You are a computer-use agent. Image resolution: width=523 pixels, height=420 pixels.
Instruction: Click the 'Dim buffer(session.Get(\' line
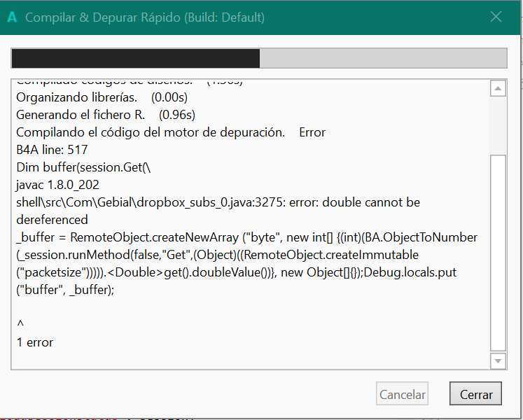pos(83,167)
